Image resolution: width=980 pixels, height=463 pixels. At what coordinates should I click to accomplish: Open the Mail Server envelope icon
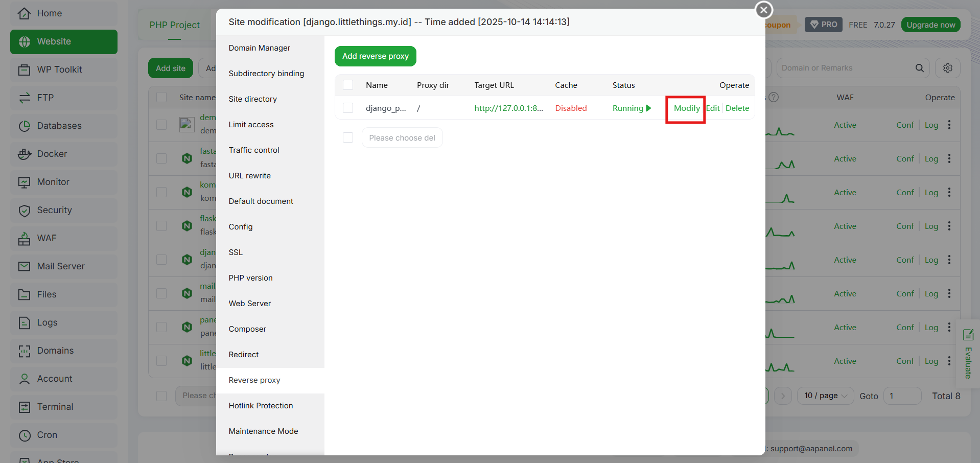[x=24, y=266]
